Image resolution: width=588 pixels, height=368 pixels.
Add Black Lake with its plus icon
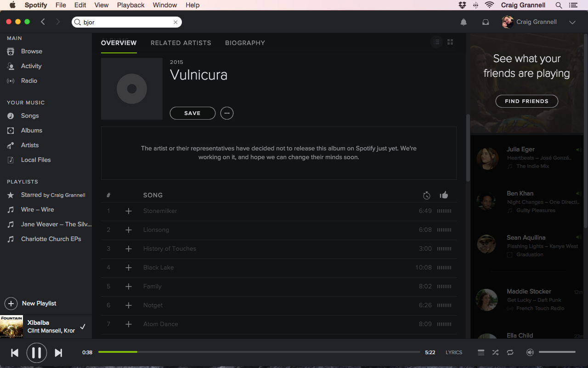(129, 268)
